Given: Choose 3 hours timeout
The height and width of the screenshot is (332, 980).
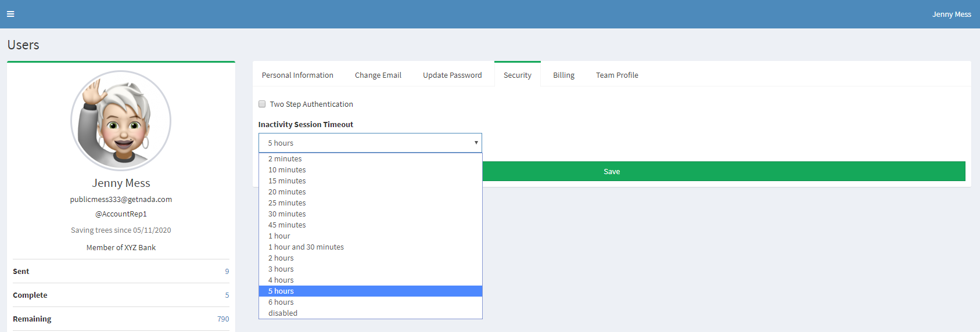Looking at the screenshot, I should (x=371, y=269).
